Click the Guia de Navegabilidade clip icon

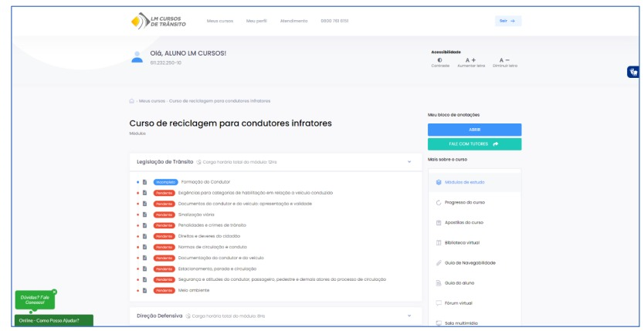point(439,263)
